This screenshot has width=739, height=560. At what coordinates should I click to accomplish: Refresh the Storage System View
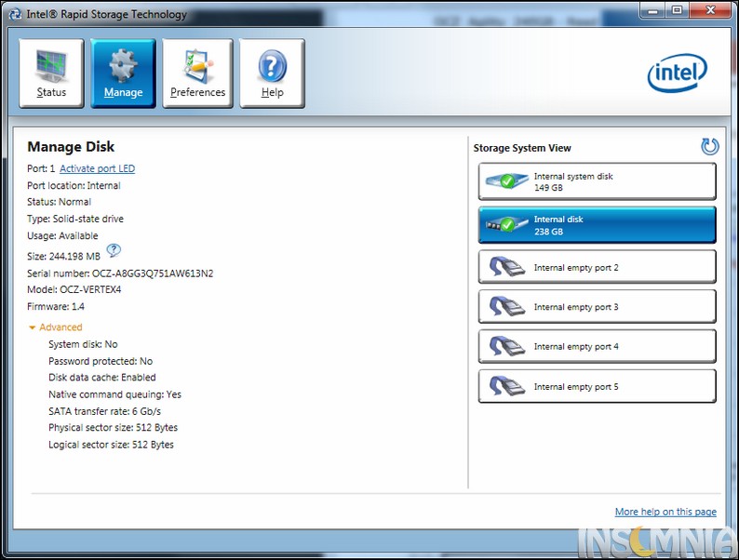coord(709,146)
